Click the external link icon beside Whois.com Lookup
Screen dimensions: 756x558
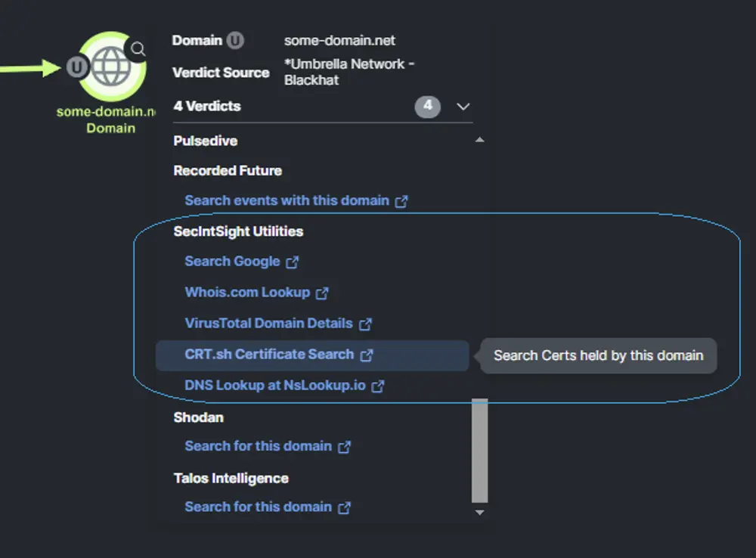(x=321, y=293)
